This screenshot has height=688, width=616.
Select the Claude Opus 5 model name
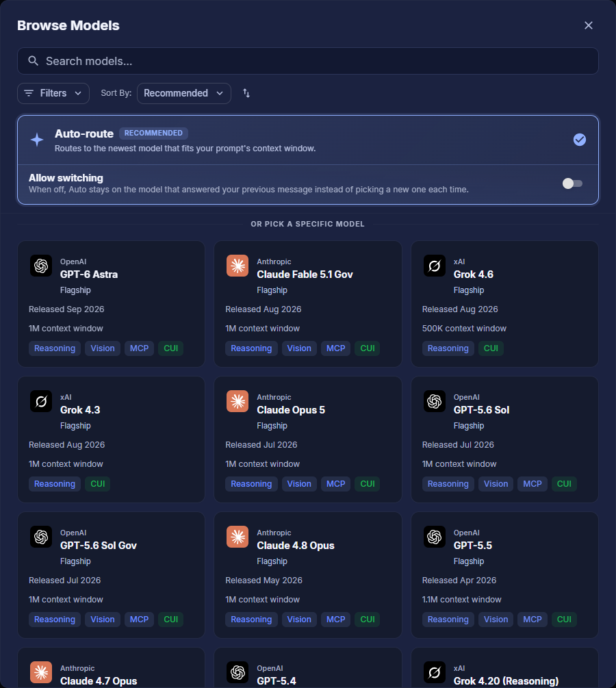(x=290, y=410)
